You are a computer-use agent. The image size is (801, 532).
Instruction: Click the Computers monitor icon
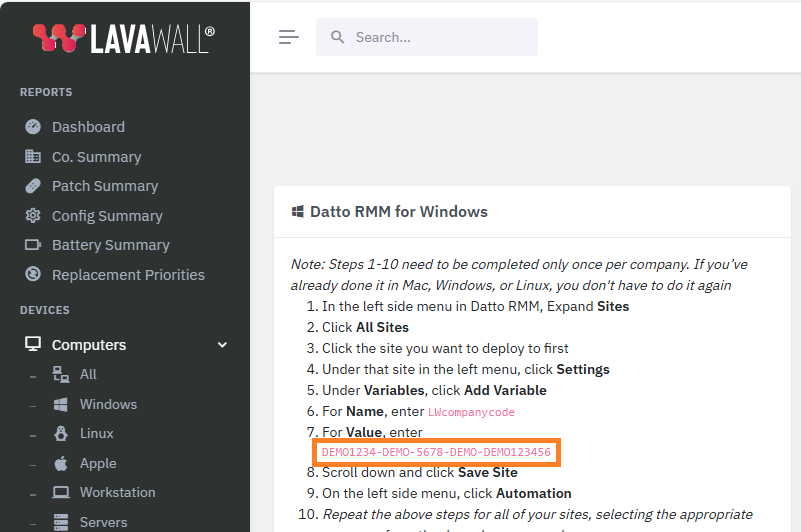point(33,344)
